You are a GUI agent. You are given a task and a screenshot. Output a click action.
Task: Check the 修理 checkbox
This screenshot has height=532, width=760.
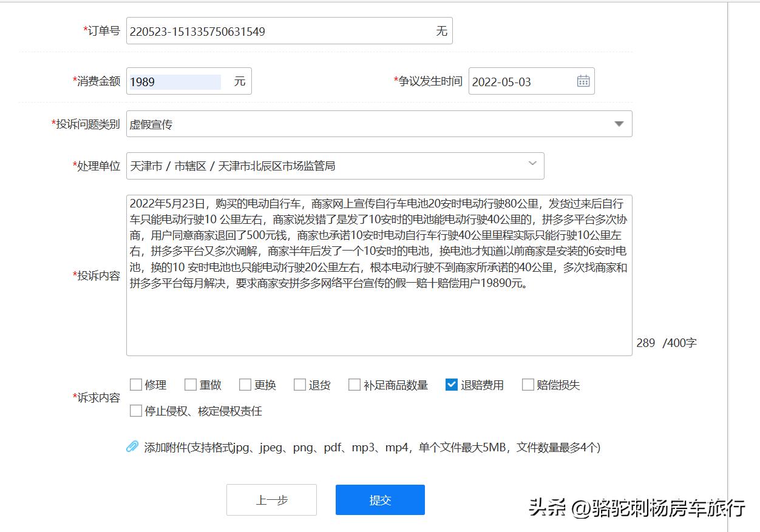click(136, 384)
